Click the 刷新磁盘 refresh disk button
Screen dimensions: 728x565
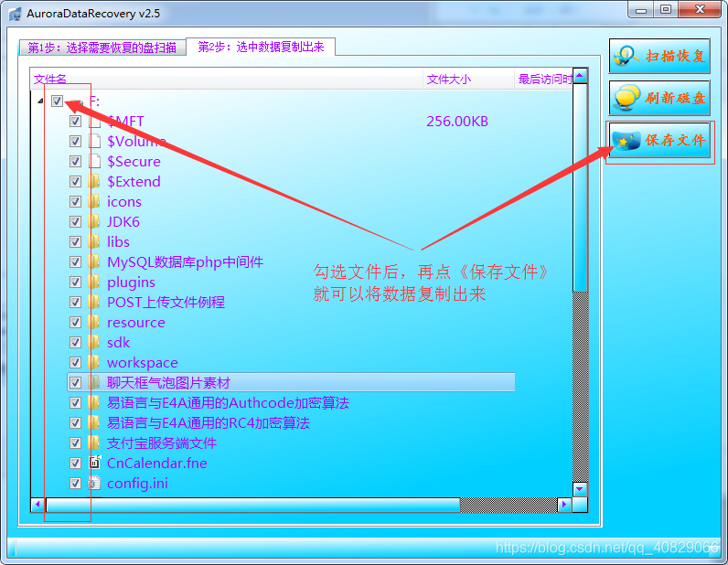(659, 98)
